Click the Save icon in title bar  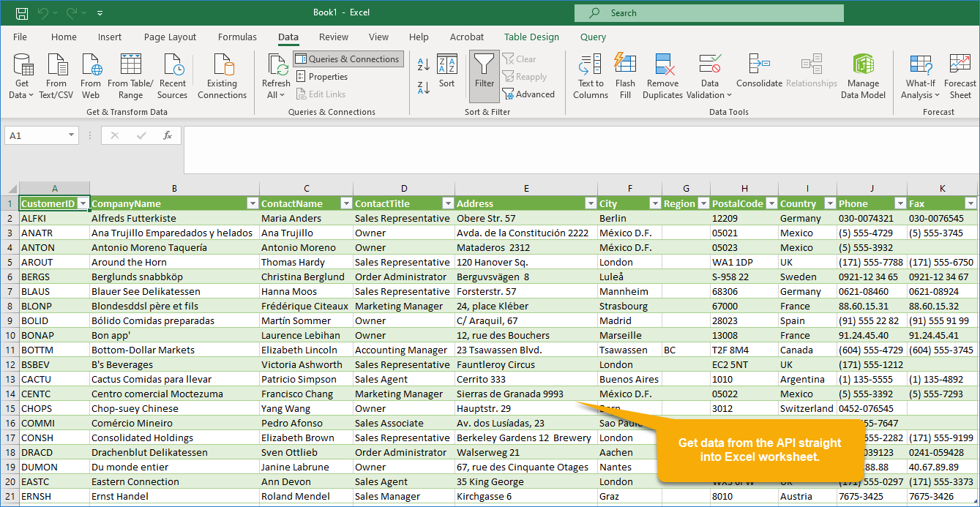tap(22, 13)
